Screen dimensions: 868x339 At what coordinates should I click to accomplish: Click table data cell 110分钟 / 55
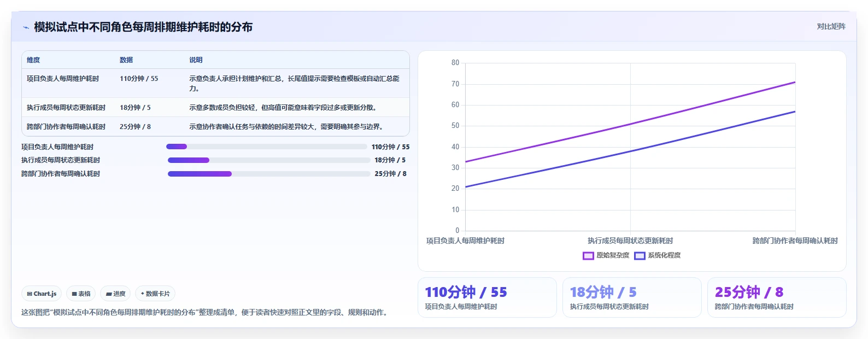click(x=139, y=79)
